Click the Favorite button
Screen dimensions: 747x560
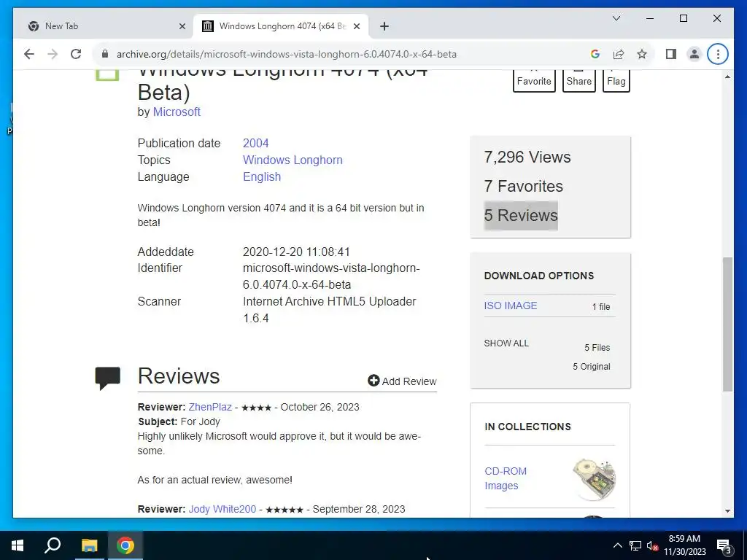point(534,80)
